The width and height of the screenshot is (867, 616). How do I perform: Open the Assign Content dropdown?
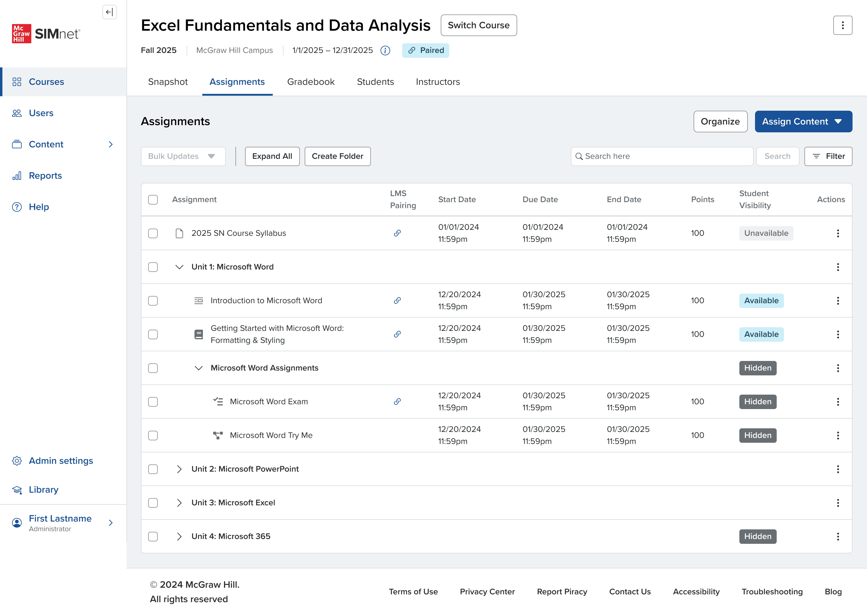[x=803, y=122]
